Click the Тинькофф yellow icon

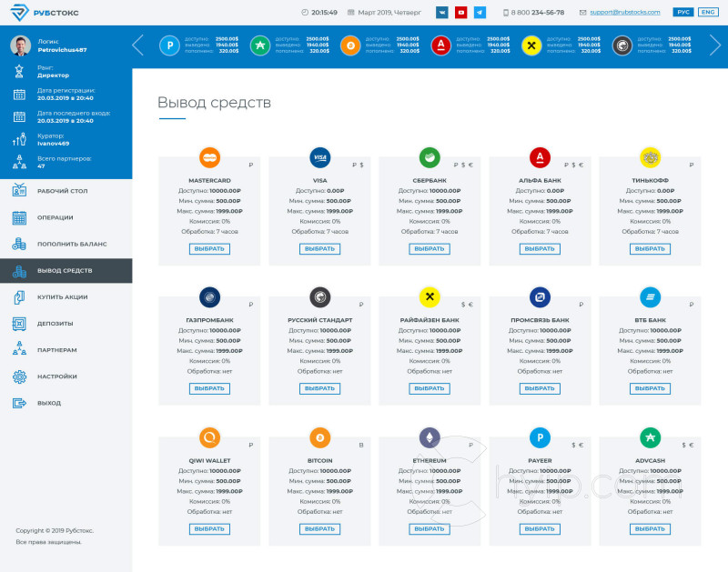tap(650, 157)
